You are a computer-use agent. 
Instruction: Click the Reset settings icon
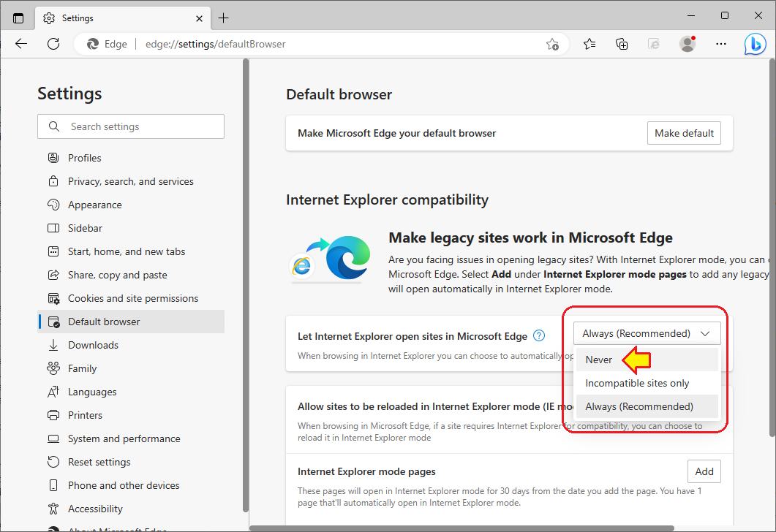(53, 462)
